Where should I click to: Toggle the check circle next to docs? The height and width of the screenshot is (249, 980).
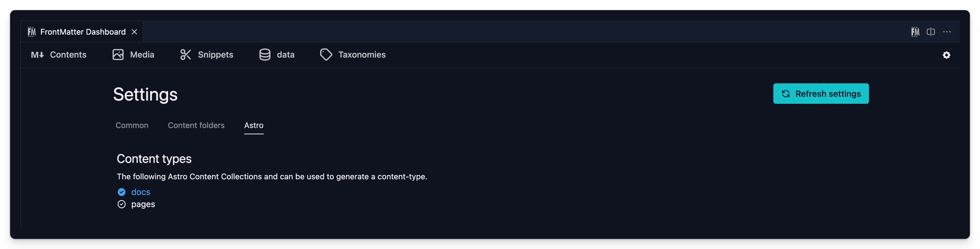(x=121, y=192)
